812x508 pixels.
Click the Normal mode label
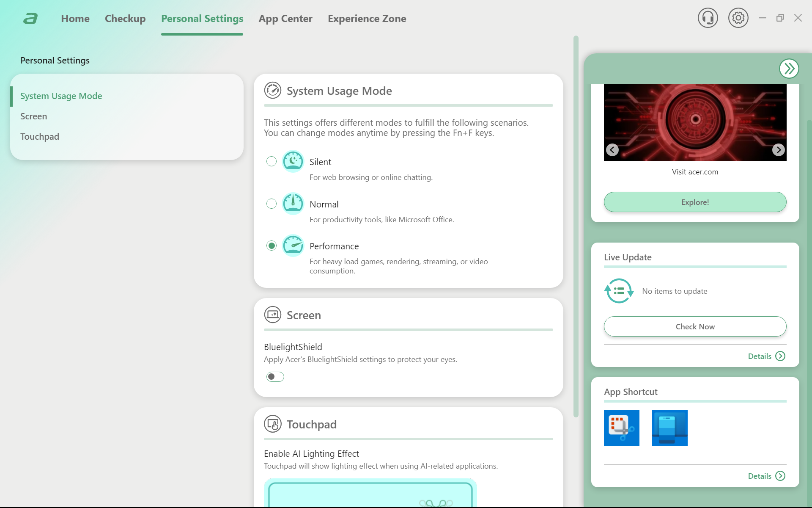(x=324, y=204)
